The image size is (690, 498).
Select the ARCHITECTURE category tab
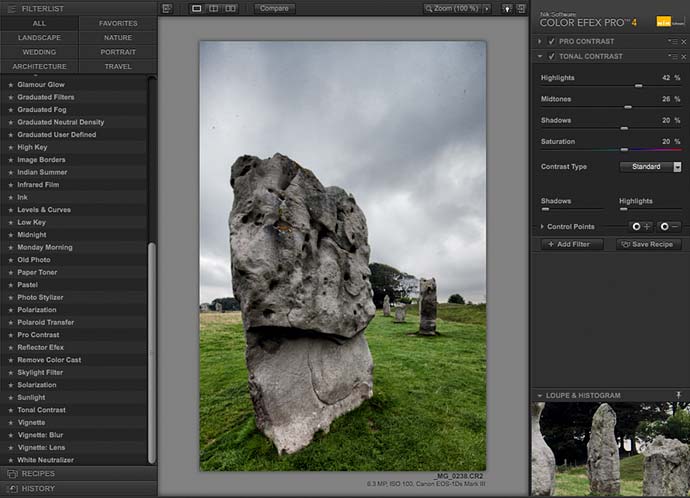39,67
